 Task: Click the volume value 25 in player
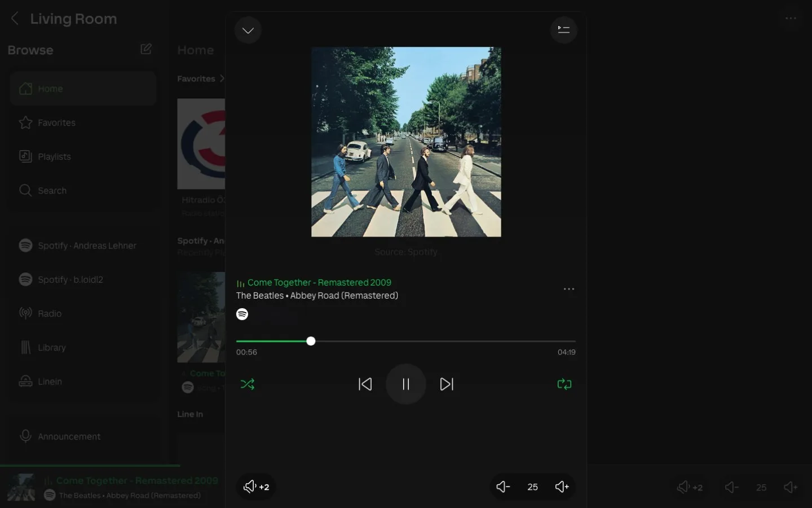(x=533, y=487)
